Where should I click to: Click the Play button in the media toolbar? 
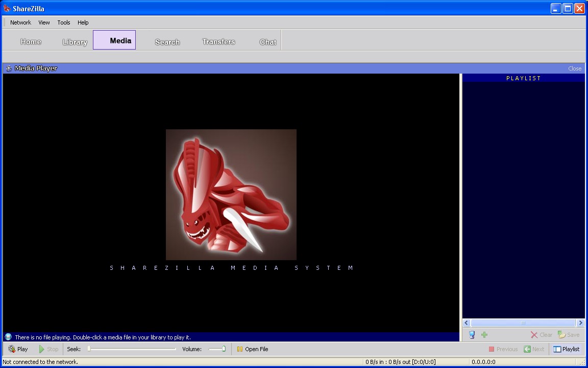pos(18,349)
